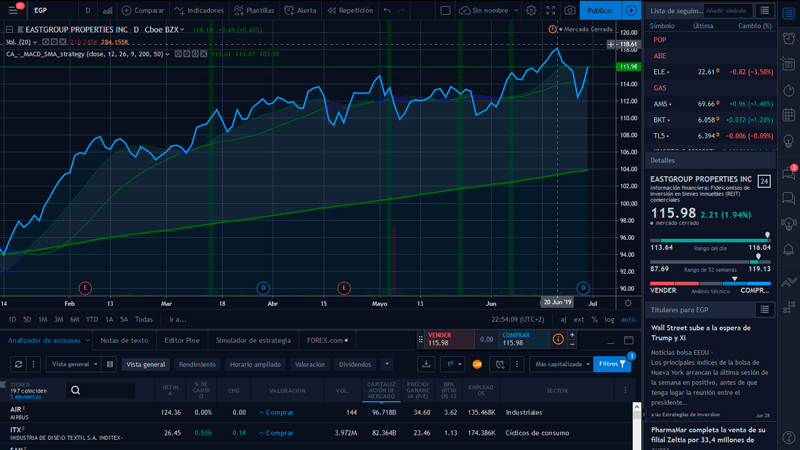Screen dimensions: 800x450
Task: Refresh the screener results
Action: [18, 364]
